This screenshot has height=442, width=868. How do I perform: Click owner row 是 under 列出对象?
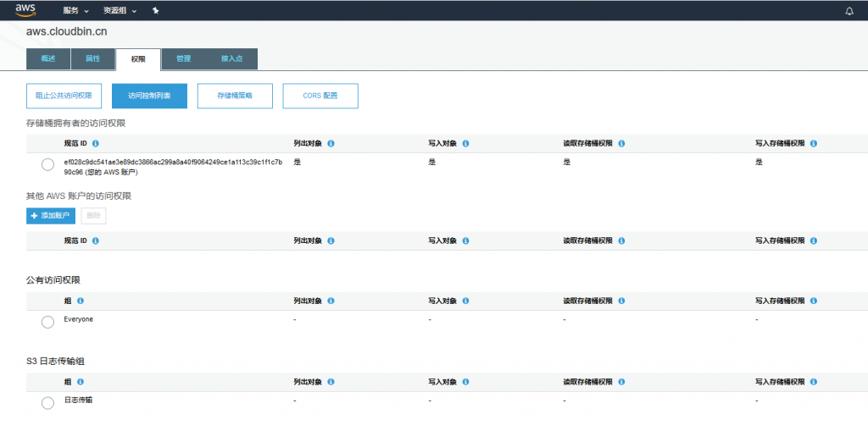point(298,163)
